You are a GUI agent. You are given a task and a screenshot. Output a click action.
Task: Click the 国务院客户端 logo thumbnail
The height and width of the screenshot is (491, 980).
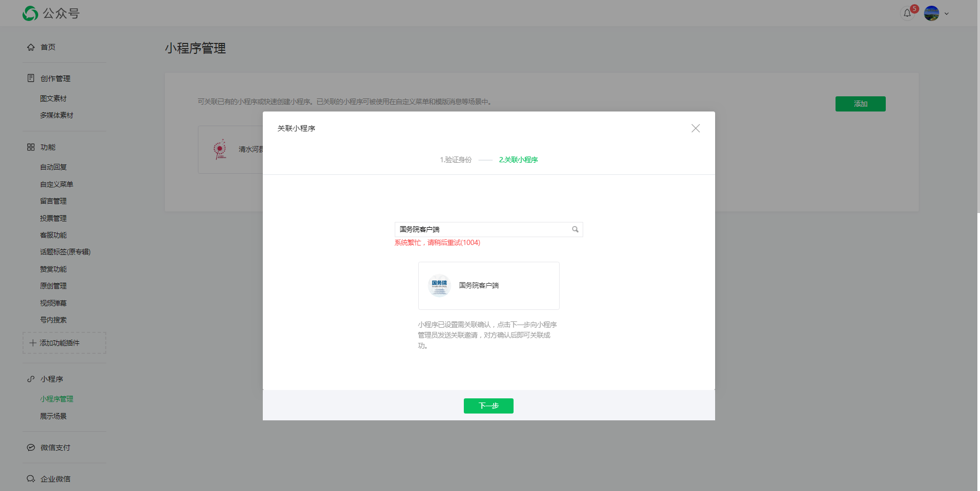point(439,285)
